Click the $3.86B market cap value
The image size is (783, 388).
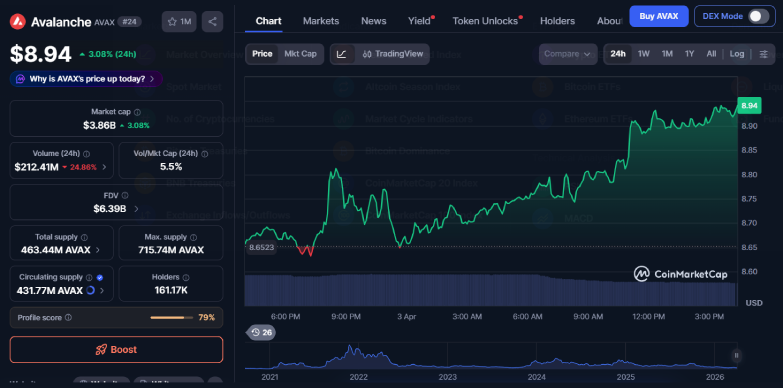click(99, 125)
